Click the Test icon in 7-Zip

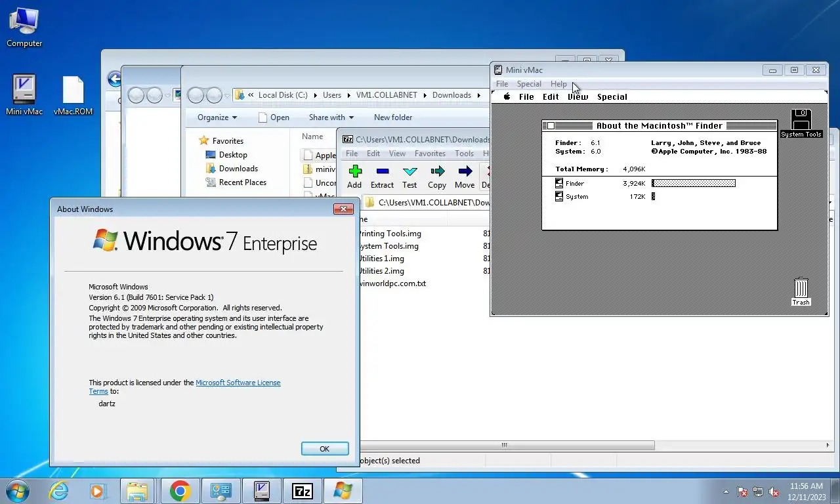[410, 171]
